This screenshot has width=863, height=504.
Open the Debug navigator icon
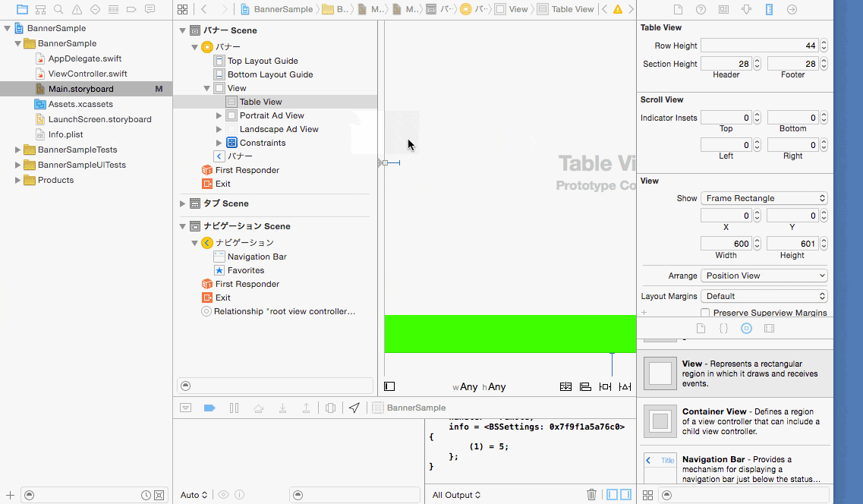113,9
